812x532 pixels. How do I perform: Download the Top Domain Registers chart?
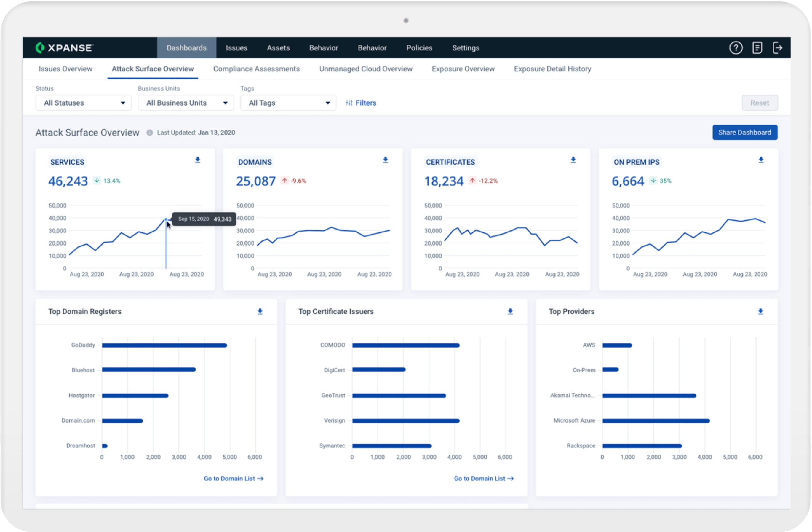tap(260, 311)
